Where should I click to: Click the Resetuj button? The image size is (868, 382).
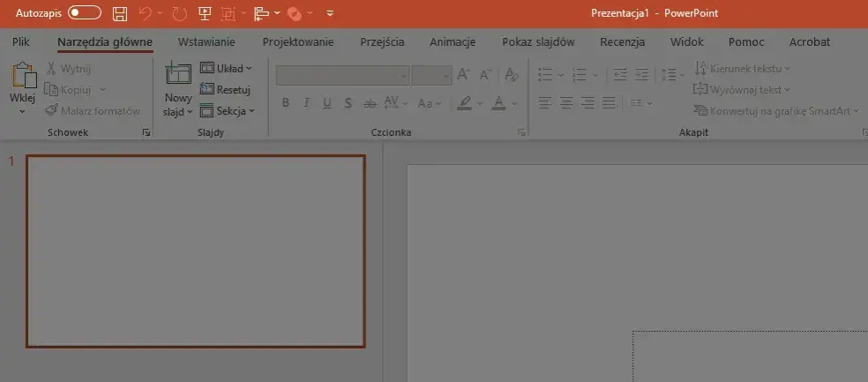pyautogui.click(x=225, y=90)
